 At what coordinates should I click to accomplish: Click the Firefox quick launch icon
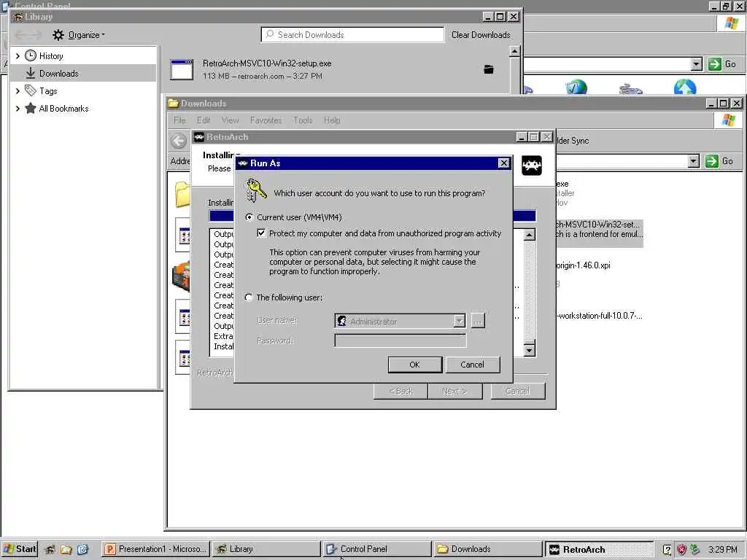50,549
